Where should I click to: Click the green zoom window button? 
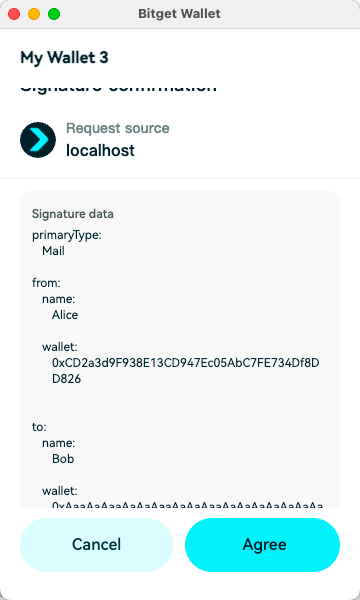point(54,15)
